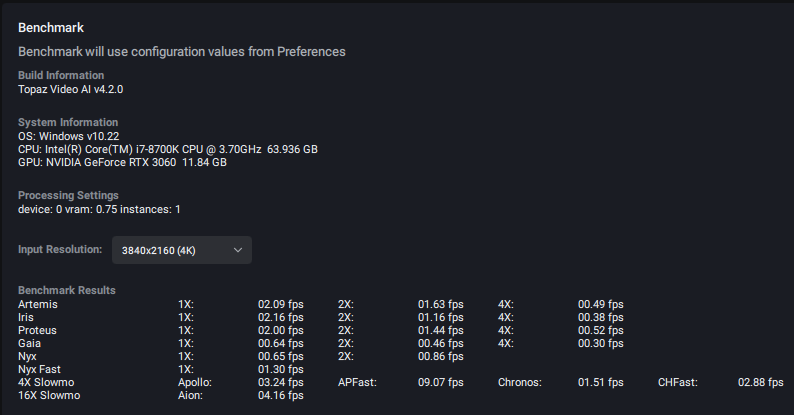Click the Benchmark heading at the top
Viewport: 794px width, 415px height.
coord(50,27)
